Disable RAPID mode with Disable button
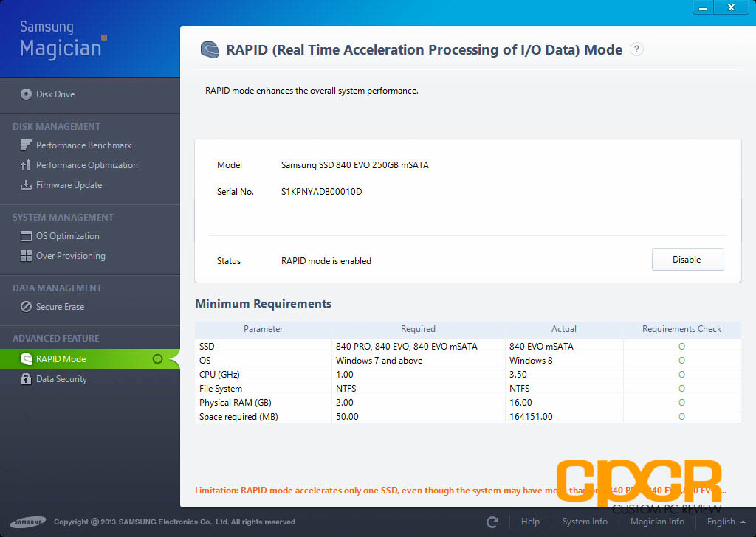The width and height of the screenshot is (756, 537). coord(687,260)
